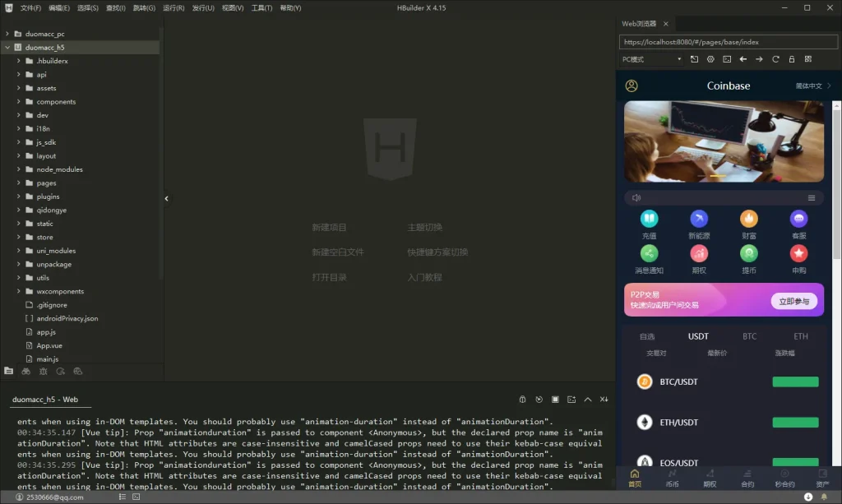The height and width of the screenshot is (504, 842).
Task: Click the browser back arrow icon
Action: (x=743, y=59)
